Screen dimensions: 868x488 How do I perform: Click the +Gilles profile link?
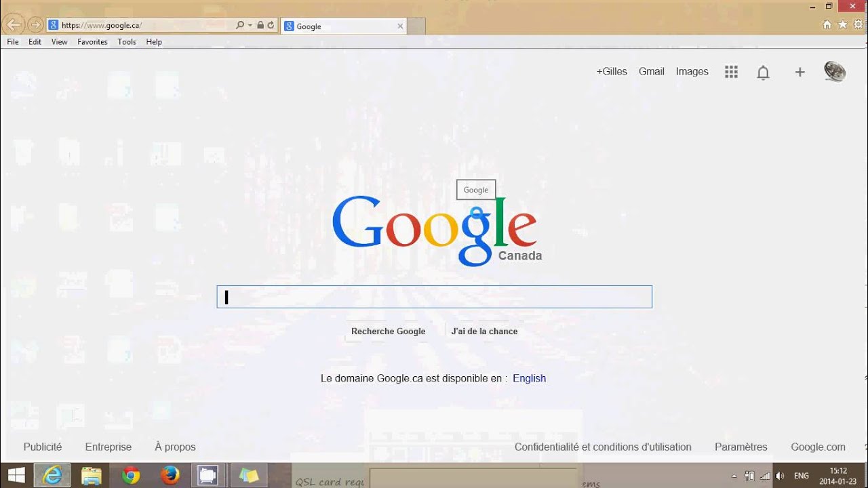tap(612, 71)
